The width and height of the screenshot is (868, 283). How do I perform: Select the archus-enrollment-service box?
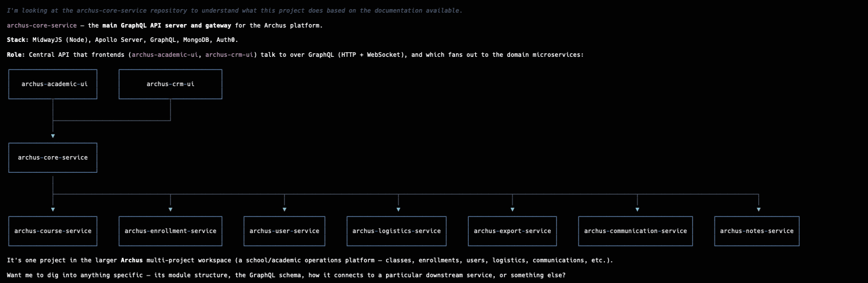click(171, 231)
